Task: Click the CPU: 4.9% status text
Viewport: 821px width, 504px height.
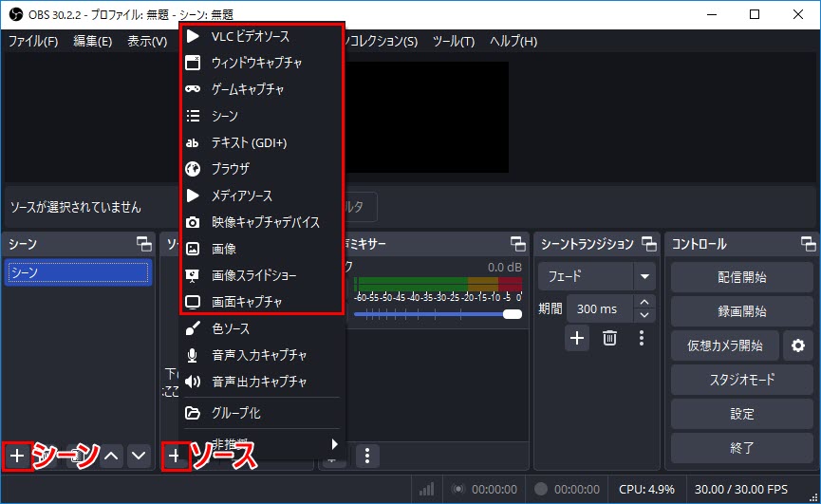Action: (646, 490)
